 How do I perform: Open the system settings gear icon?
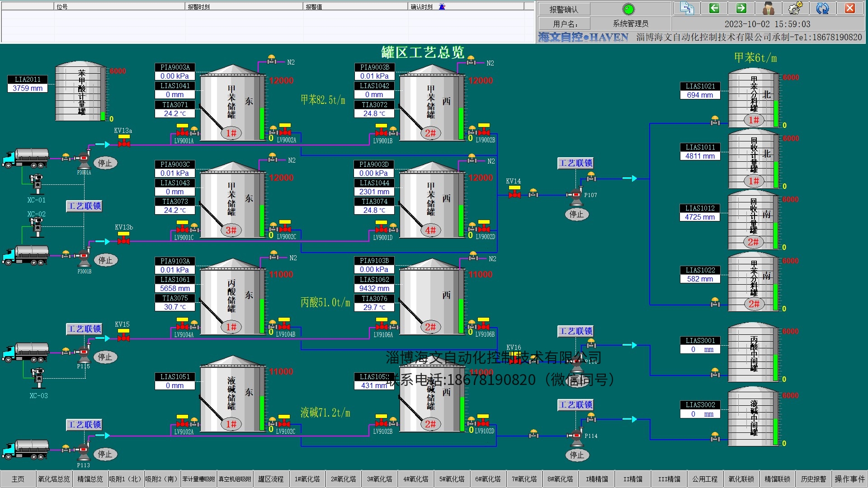point(796,8)
